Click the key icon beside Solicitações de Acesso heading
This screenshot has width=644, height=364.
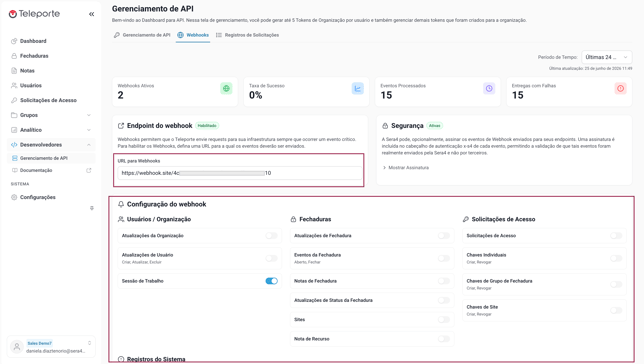coord(465,219)
